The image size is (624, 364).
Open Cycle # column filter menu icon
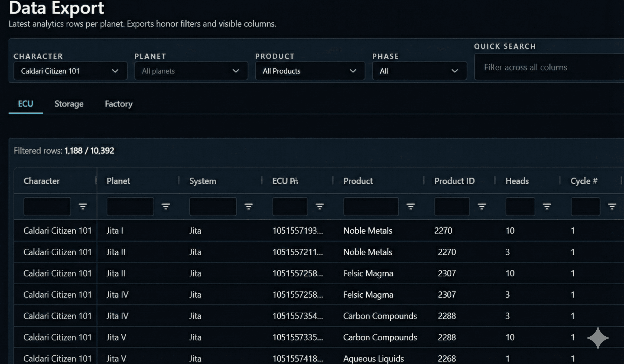coord(612,206)
